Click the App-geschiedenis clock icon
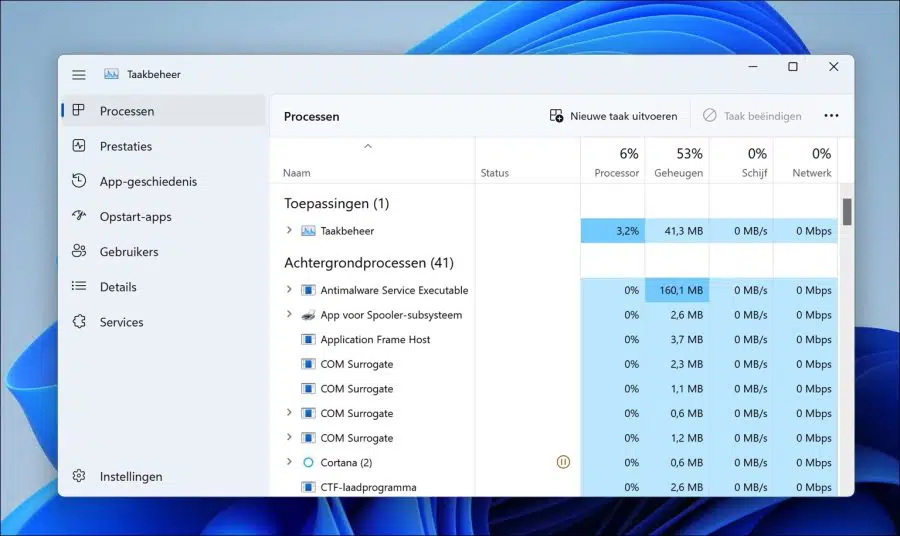 click(x=79, y=181)
